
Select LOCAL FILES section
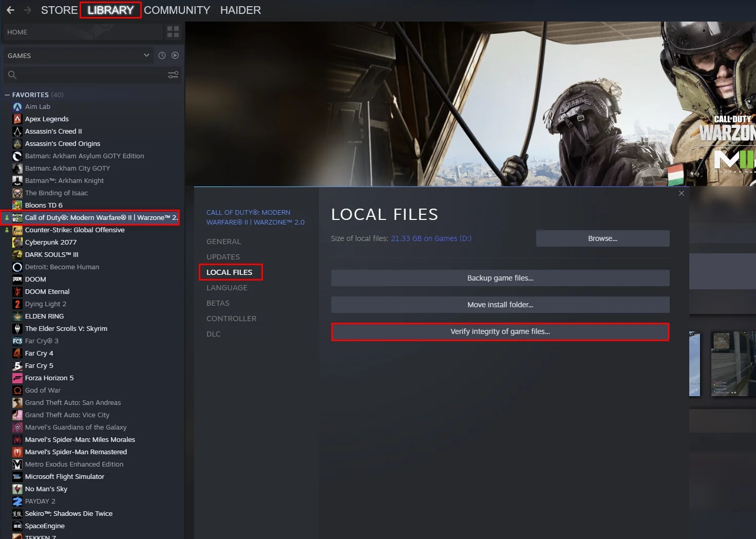[x=230, y=272]
